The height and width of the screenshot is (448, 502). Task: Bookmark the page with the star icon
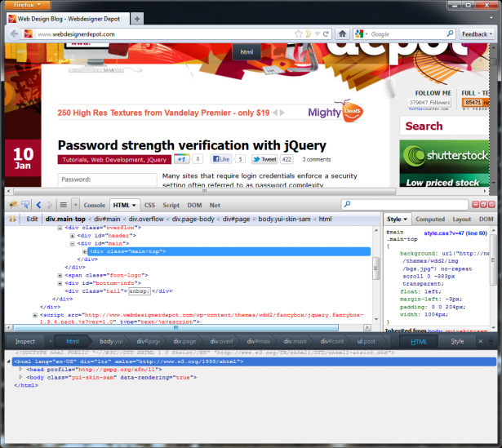[299, 33]
